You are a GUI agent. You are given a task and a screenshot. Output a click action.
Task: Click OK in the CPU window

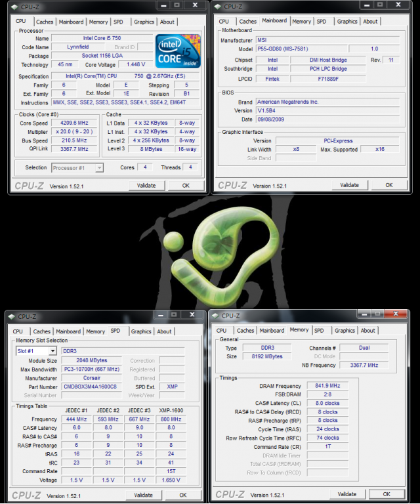click(186, 186)
